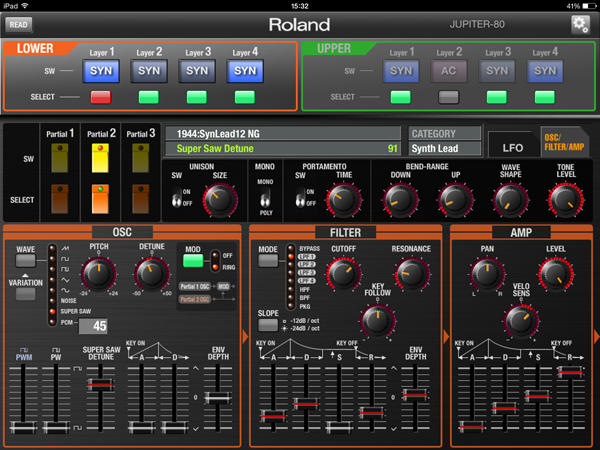Viewport: 600px width, 450px height.
Task: Click the SUPER SAW DETUNE slider handle
Action: point(100,384)
